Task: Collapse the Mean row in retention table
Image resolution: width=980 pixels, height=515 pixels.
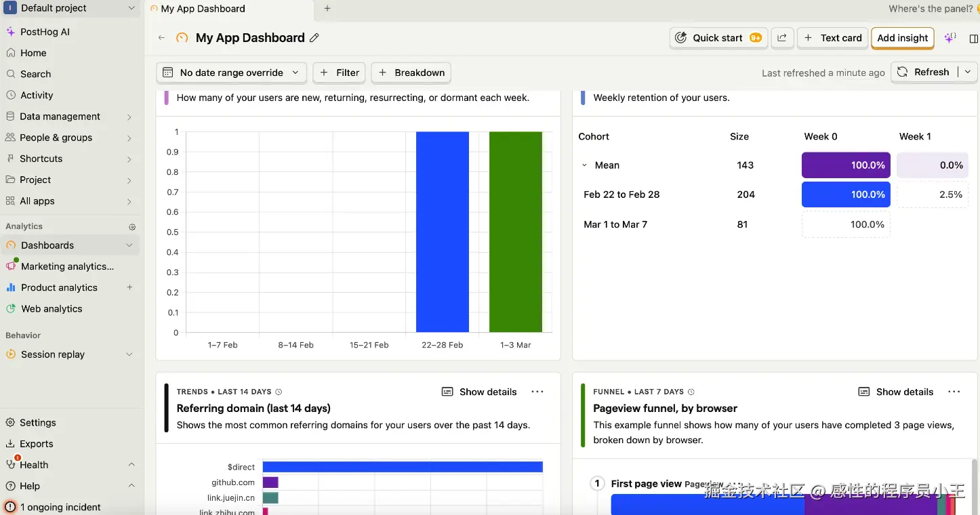Action: (584, 165)
